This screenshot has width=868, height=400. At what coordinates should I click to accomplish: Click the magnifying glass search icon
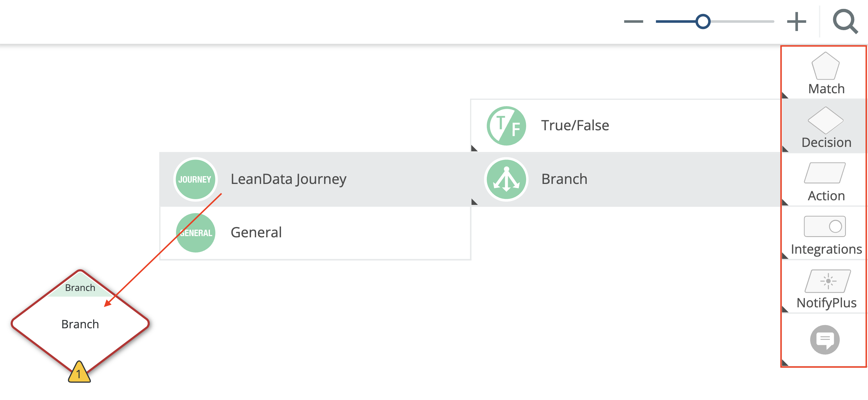pos(845,22)
